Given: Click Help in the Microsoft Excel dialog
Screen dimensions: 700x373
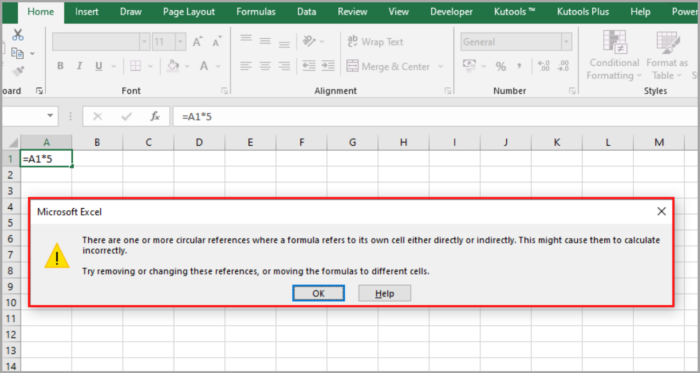Looking at the screenshot, I should [x=384, y=294].
